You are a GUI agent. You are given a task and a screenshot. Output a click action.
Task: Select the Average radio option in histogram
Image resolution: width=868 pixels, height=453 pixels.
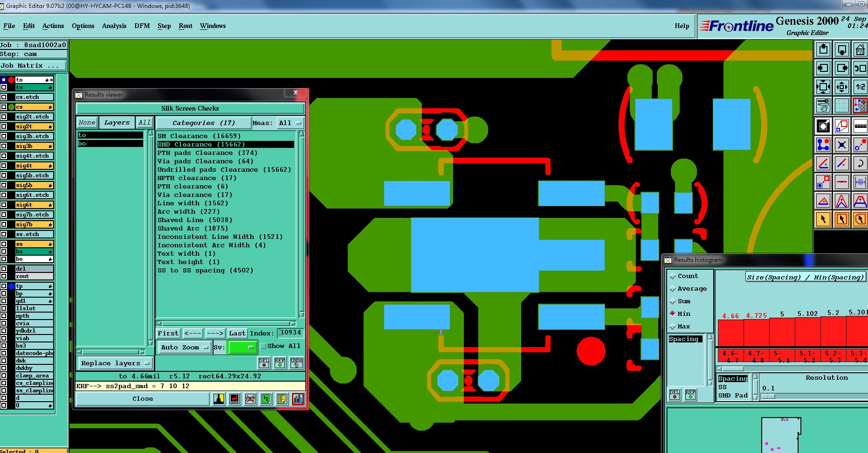pyautogui.click(x=673, y=289)
